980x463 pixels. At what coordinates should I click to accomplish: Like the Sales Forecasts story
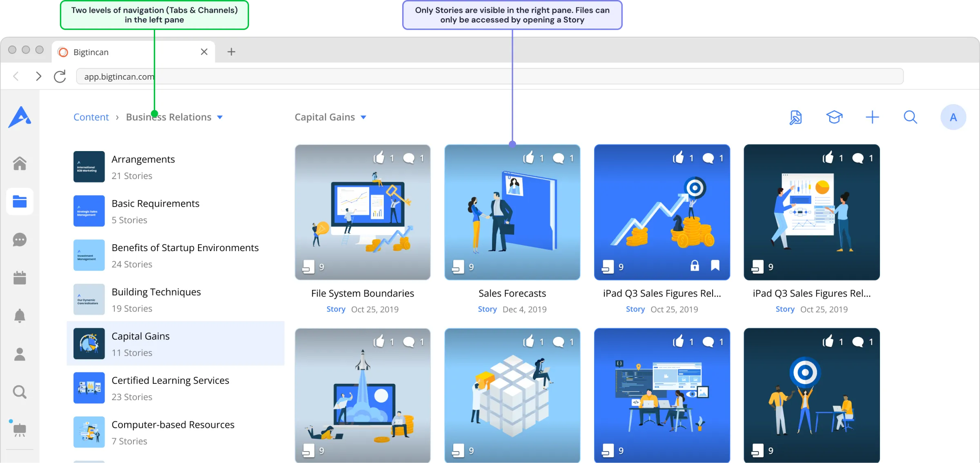528,158
